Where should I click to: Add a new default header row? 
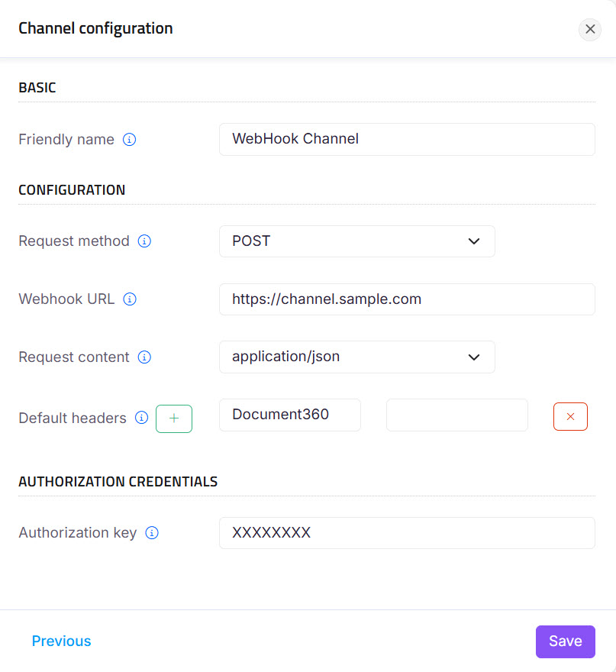[x=174, y=418]
